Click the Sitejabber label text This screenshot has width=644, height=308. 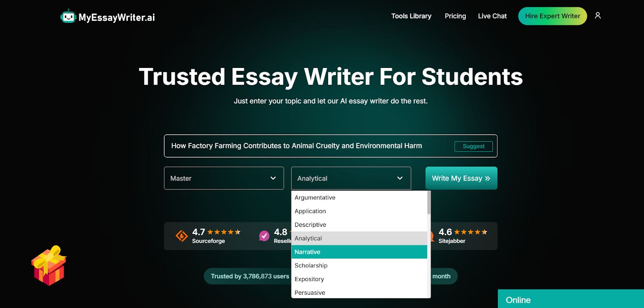pos(452,241)
